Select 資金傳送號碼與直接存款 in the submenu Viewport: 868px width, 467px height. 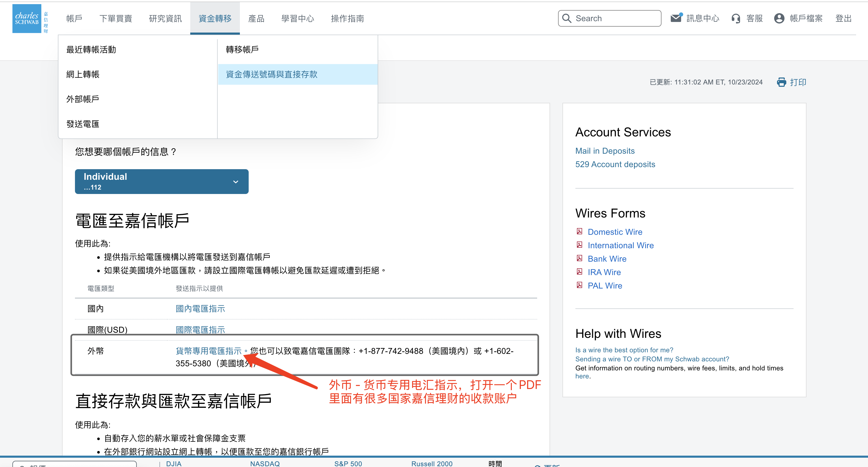click(x=272, y=74)
